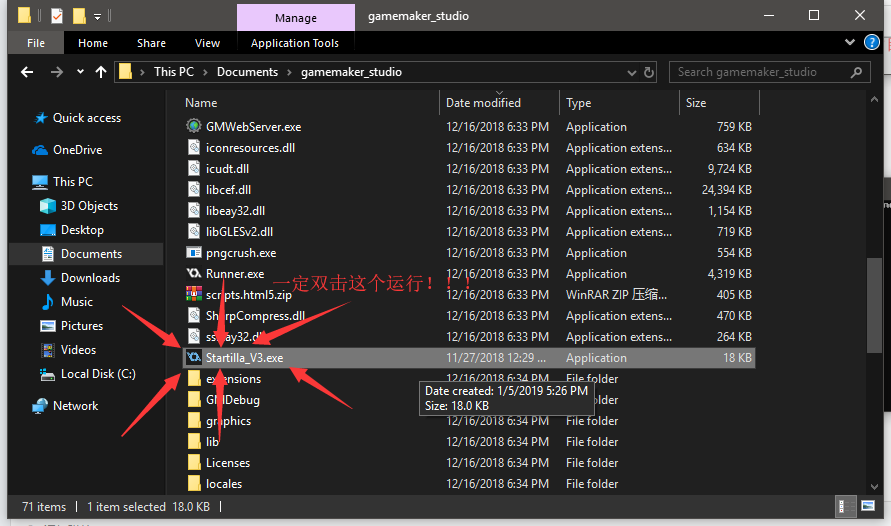Open Music in sidebar
The width and height of the screenshot is (891, 526).
[66, 302]
